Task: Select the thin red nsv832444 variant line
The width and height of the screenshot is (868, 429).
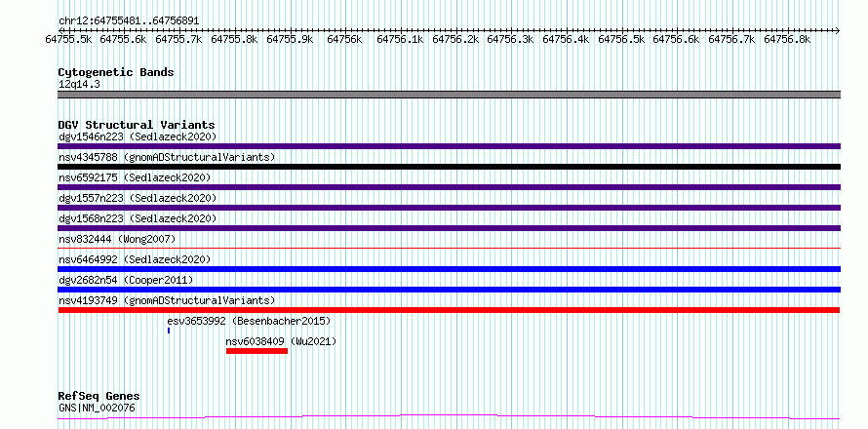Action: pyautogui.click(x=449, y=249)
